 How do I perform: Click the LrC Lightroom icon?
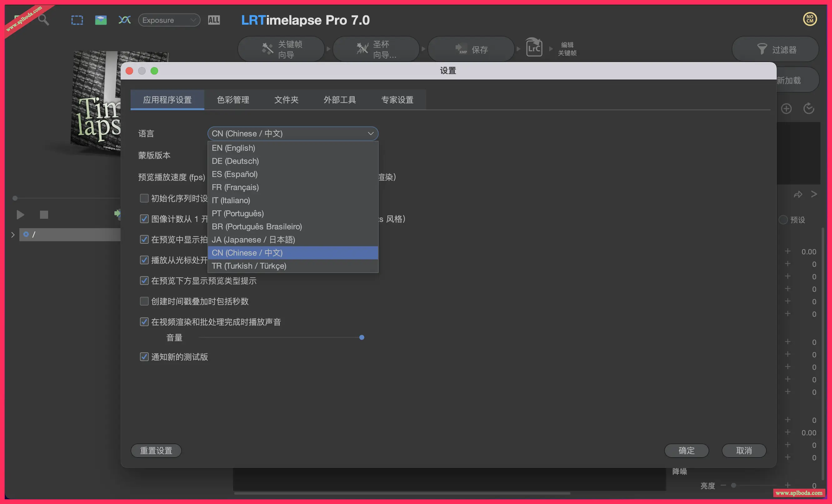click(534, 48)
